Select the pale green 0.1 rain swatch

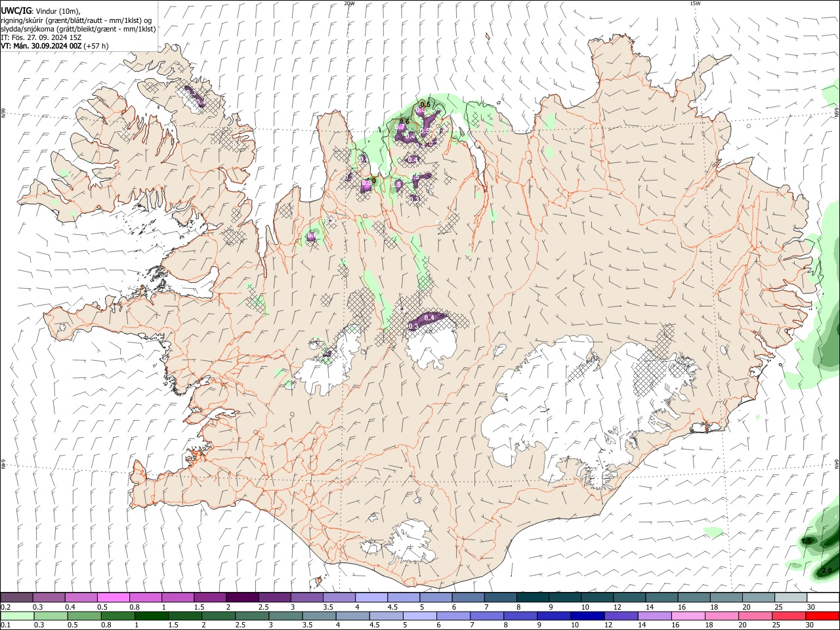16,616
